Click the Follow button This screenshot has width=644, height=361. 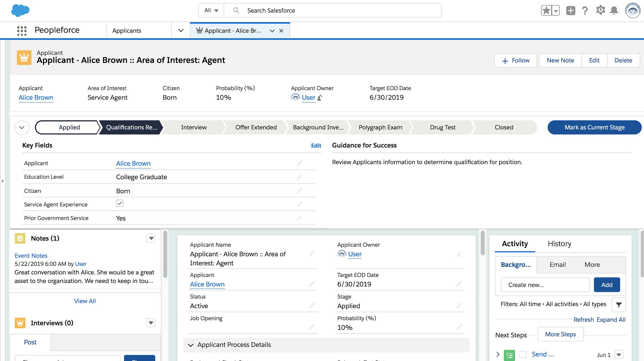click(x=516, y=60)
